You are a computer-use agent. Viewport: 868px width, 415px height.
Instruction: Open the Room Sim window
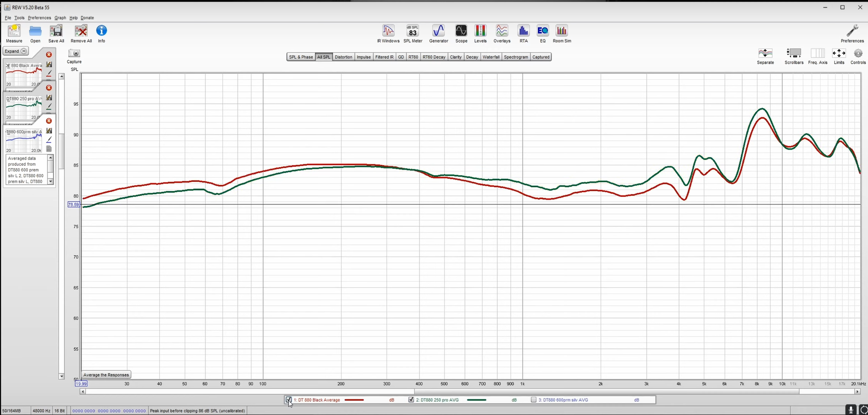562,33
